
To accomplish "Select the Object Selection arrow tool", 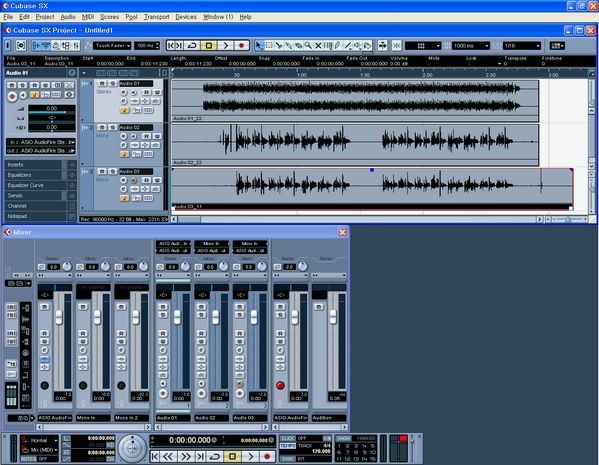I will 259,45.
